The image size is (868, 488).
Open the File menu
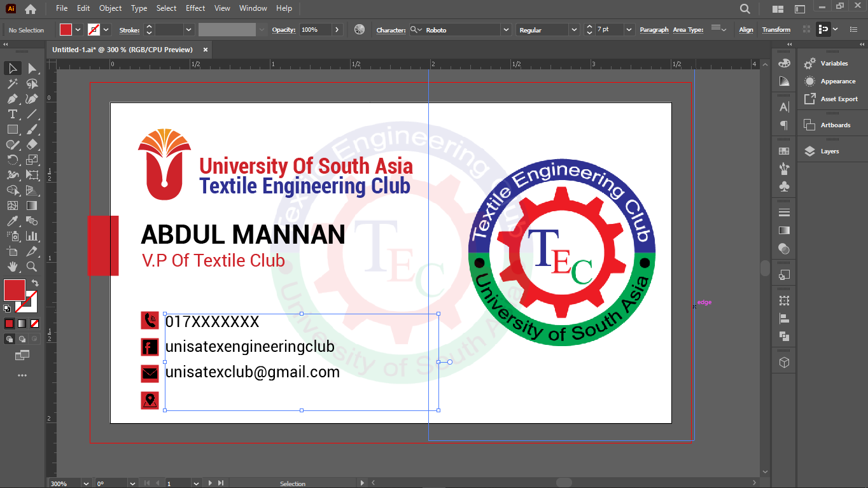tap(62, 8)
